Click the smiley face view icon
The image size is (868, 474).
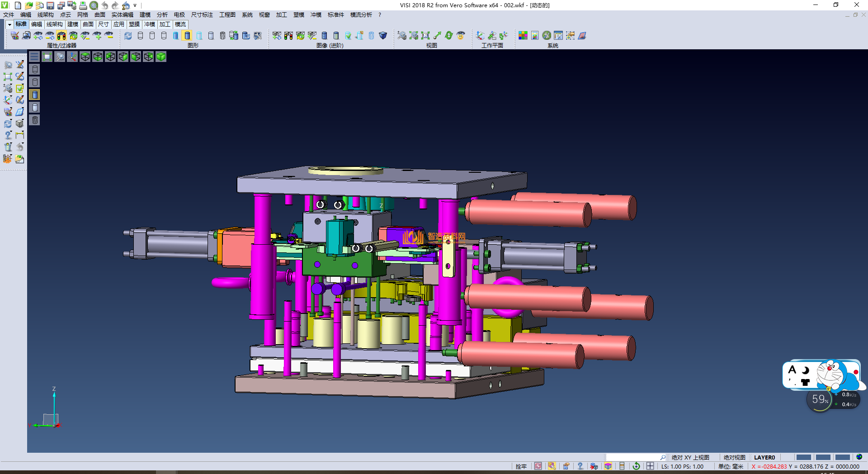tap(461, 36)
